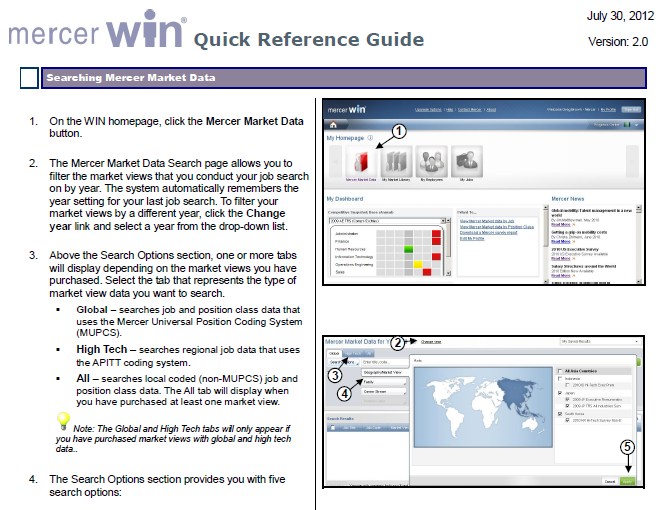This screenshot has width=663, height=510.
Task: Toggle the 2009 JP Executive Remuneration checkbox
Action: point(567,399)
